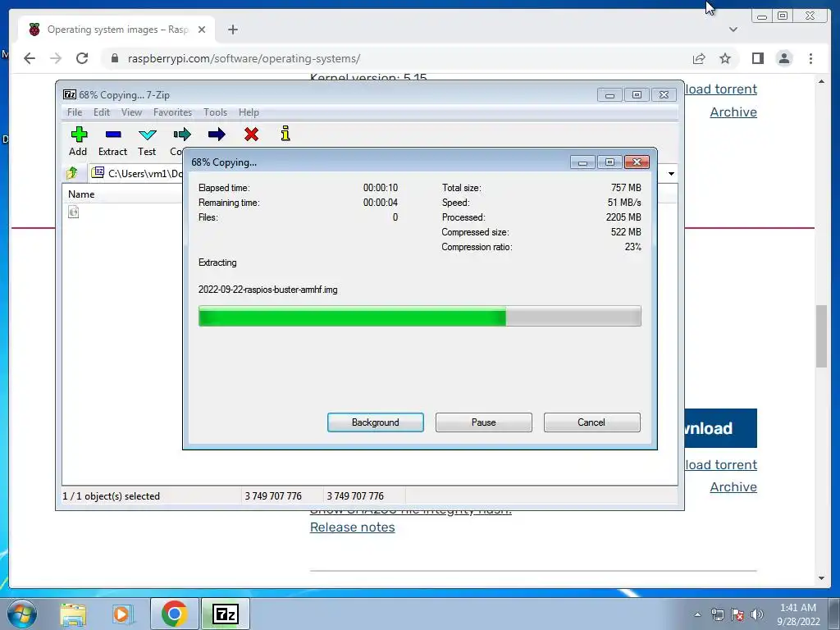The image size is (840, 630).
Task: Click the Chrome address bar URL
Action: 244,58
